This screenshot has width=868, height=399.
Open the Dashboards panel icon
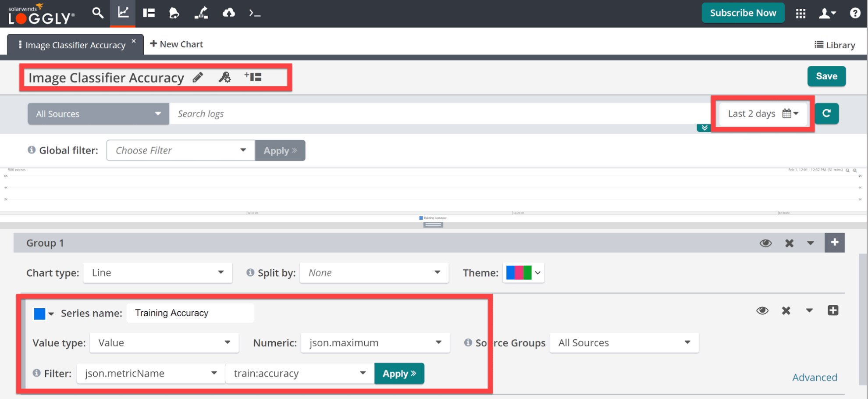coord(149,13)
